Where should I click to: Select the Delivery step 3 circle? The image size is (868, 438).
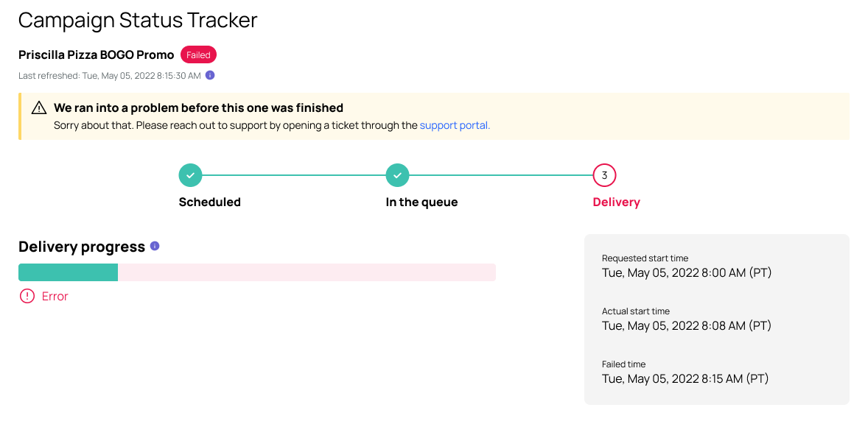(x=604, y=175)
